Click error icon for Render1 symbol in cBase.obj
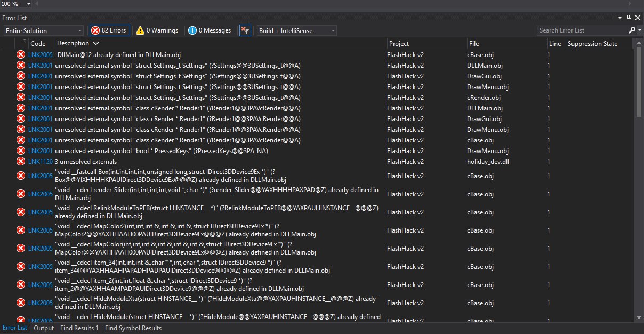This screenshot has height=334, width=644. click(x=21, y=140)
